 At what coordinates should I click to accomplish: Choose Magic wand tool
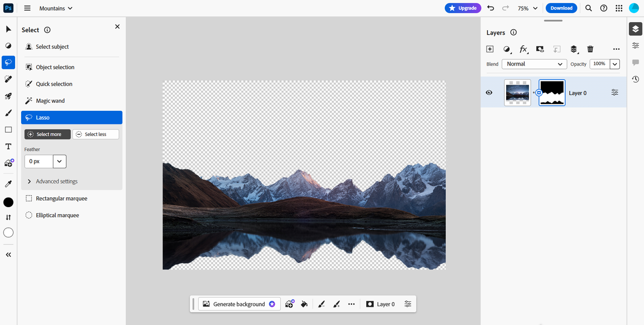[71, 101]
